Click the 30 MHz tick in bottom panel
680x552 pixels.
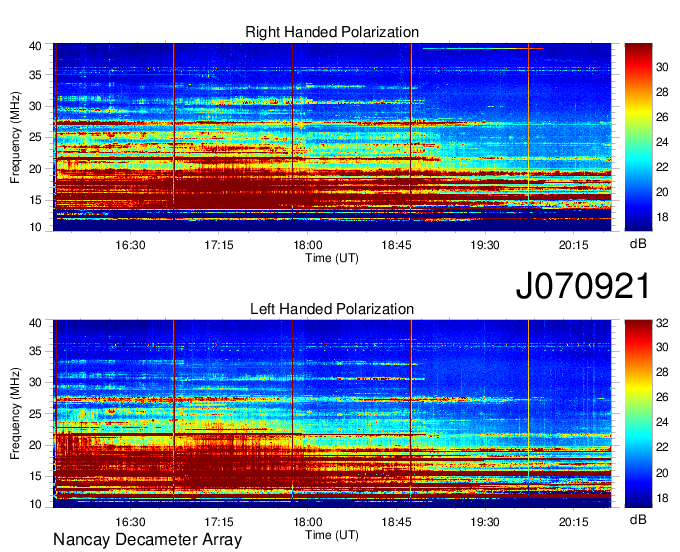(x=36, y=382)
